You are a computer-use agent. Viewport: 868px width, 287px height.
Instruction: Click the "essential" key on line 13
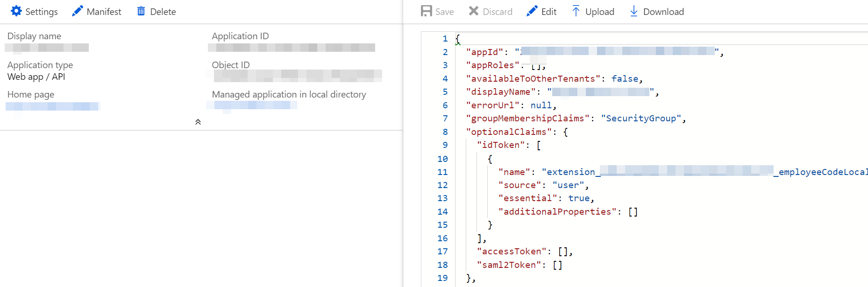click(528, 198)
